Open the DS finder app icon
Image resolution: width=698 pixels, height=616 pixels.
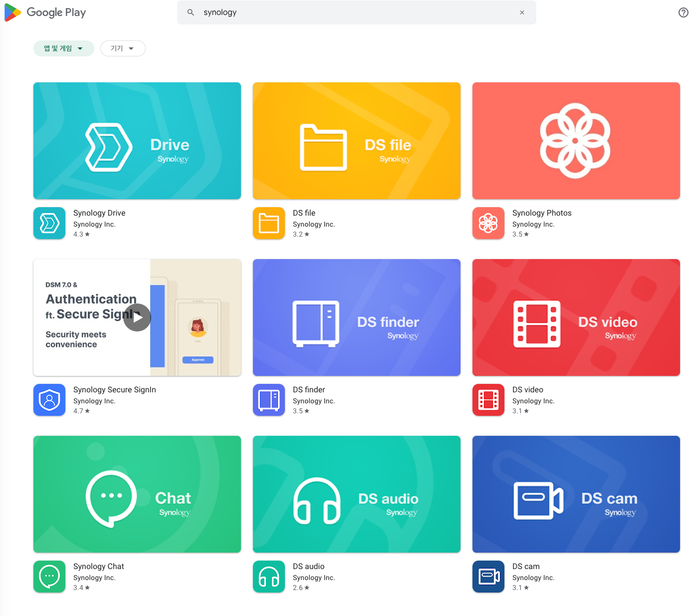(x=269, y=400)
